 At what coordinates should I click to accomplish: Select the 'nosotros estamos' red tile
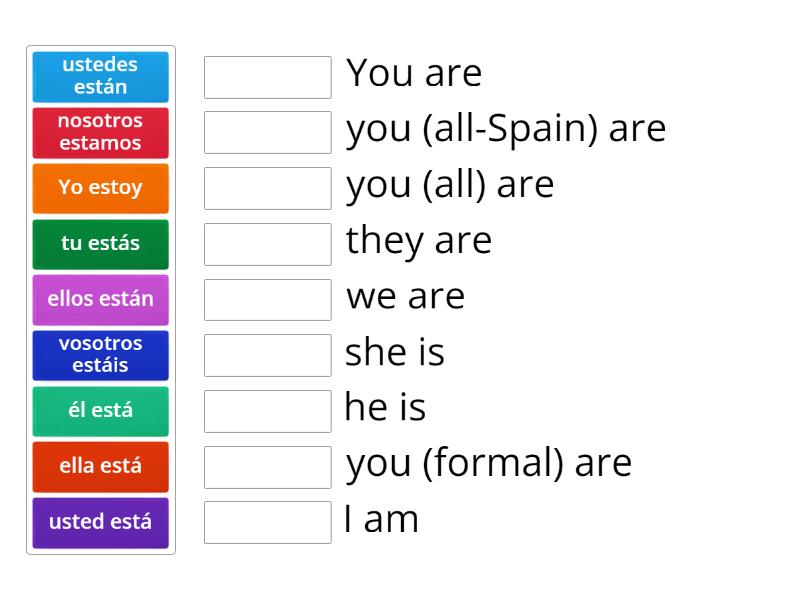(100, 132)
